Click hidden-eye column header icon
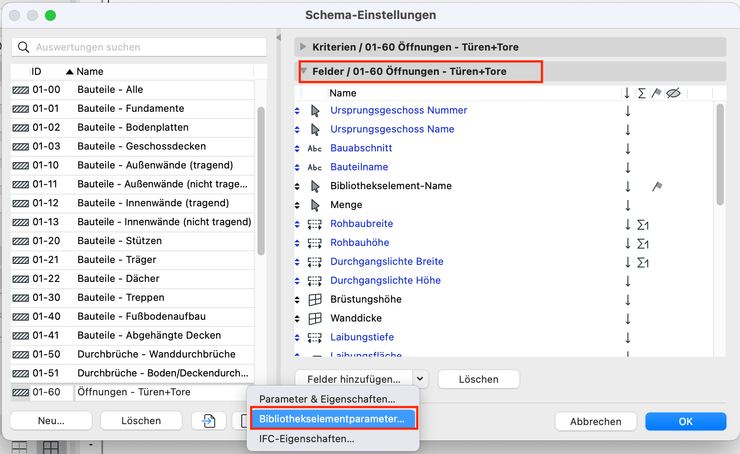Image resolution: width=740 pixels, height=454 pixels. (x=673, y=93)
